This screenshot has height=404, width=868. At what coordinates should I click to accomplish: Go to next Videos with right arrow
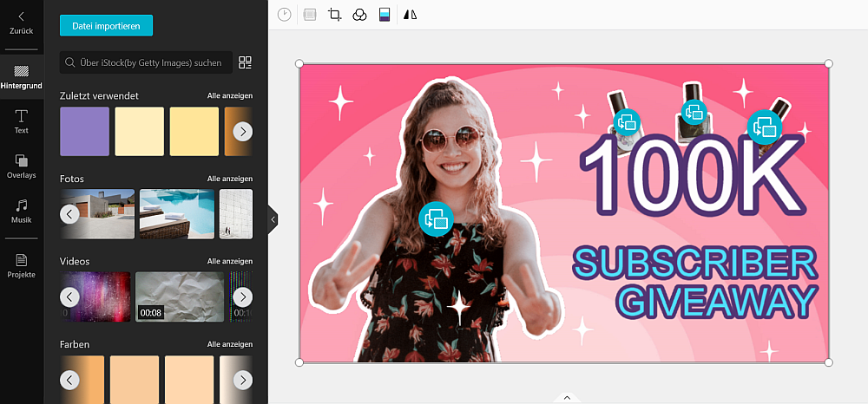pyautogui.click(x=242, y=296)
